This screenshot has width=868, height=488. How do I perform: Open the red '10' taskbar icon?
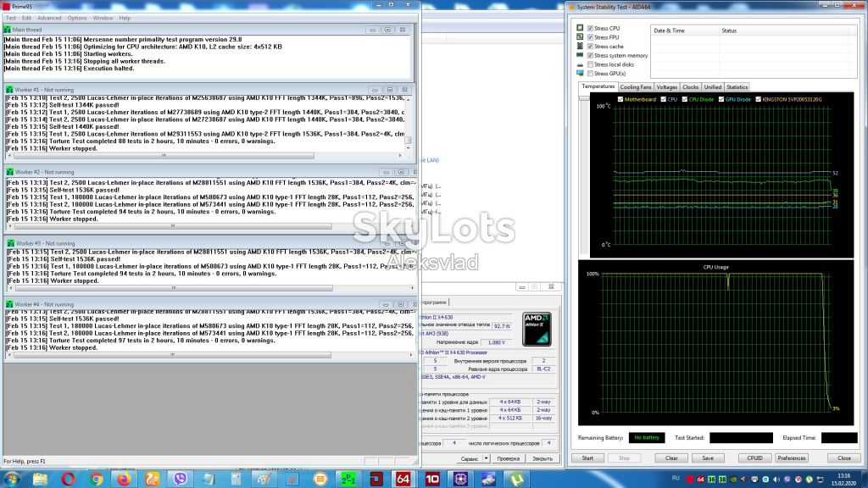point(432,479)
